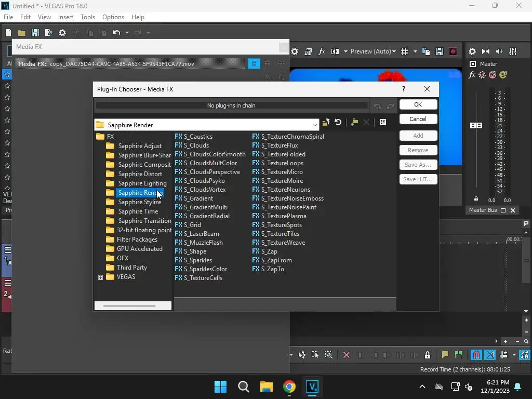Change the plug-in list view icon
This screenshot has height=399, width=532.
click(x=383, y=122)
